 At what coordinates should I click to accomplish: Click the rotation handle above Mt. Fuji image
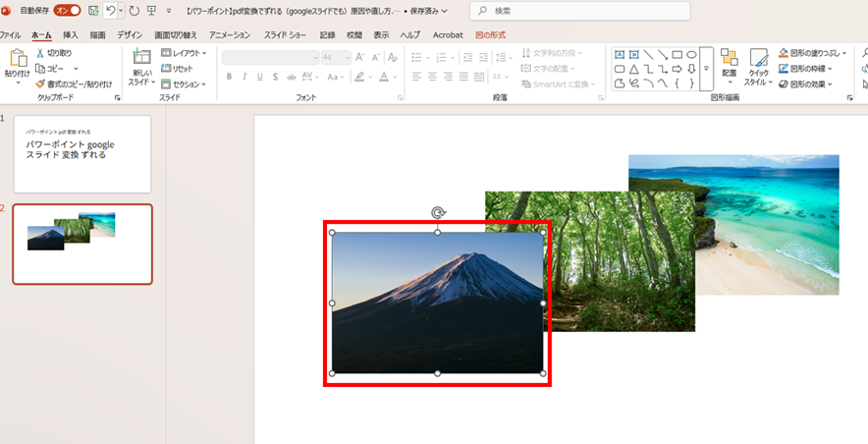click(438, 212)
